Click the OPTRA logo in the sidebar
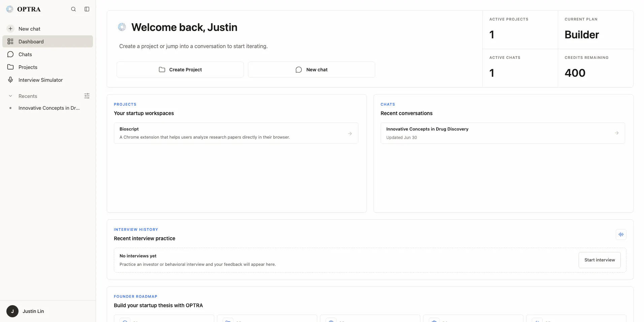 pos(24,9)
